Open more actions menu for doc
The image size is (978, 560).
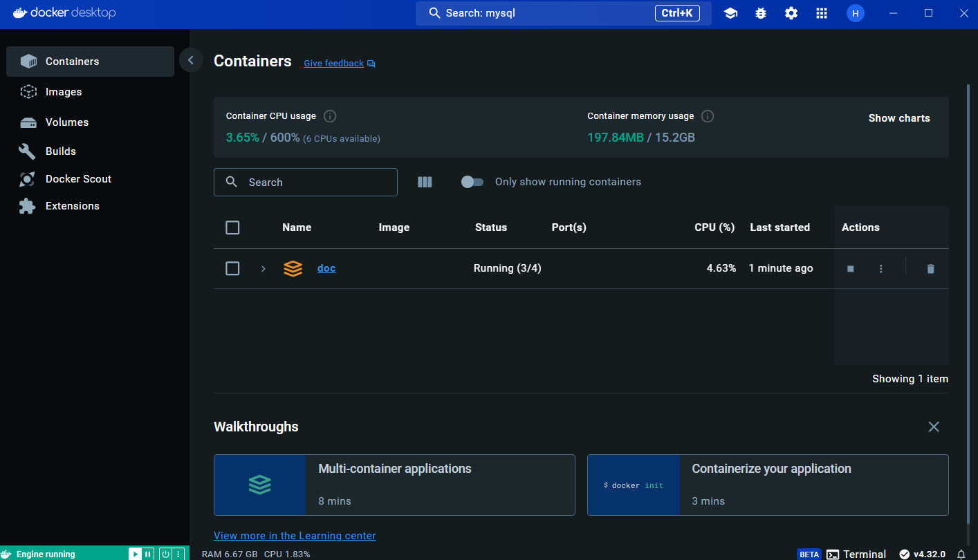click(x=880, y=269)
